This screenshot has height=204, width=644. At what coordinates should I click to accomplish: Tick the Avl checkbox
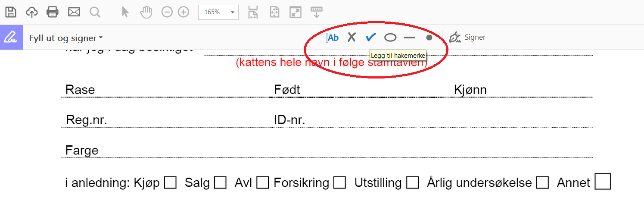263,183
